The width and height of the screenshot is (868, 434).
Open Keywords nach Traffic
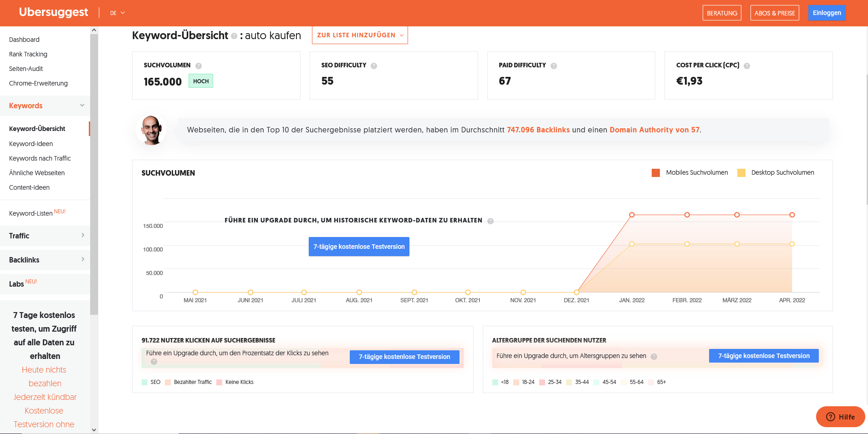point(40,158)
